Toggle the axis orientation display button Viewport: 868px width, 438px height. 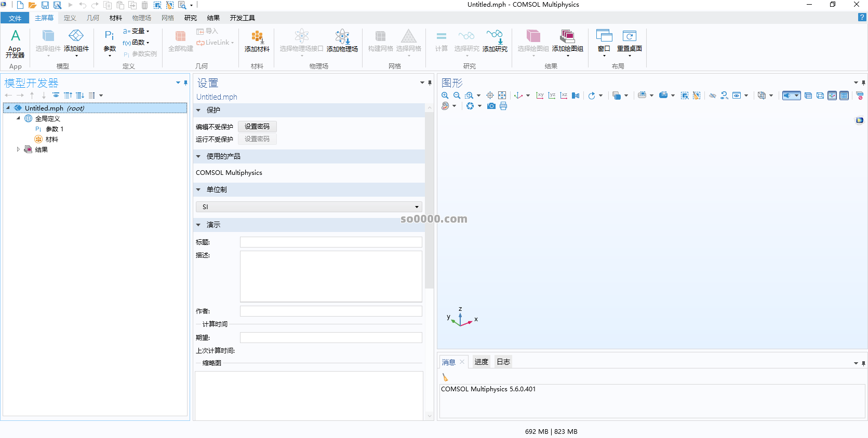832,95
